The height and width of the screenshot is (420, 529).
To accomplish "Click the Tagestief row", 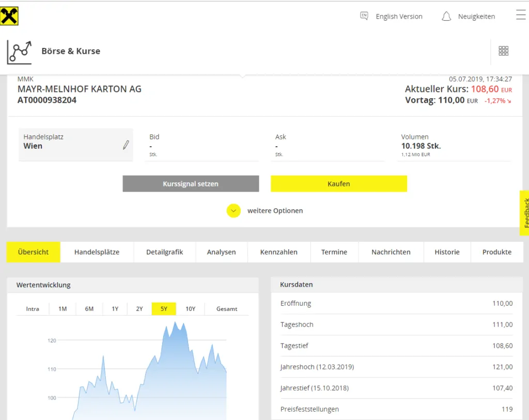I will click(396, 346).
